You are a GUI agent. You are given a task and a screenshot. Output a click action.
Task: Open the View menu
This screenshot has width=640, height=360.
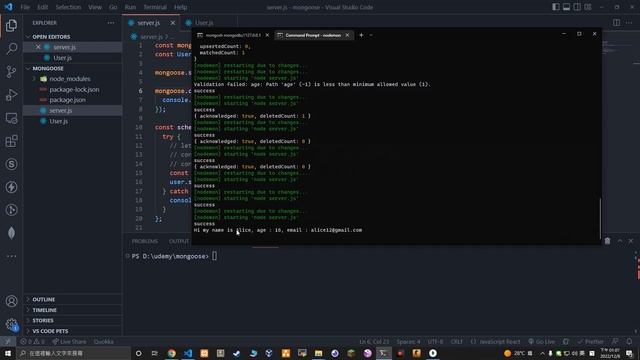[x=95, y=7]
